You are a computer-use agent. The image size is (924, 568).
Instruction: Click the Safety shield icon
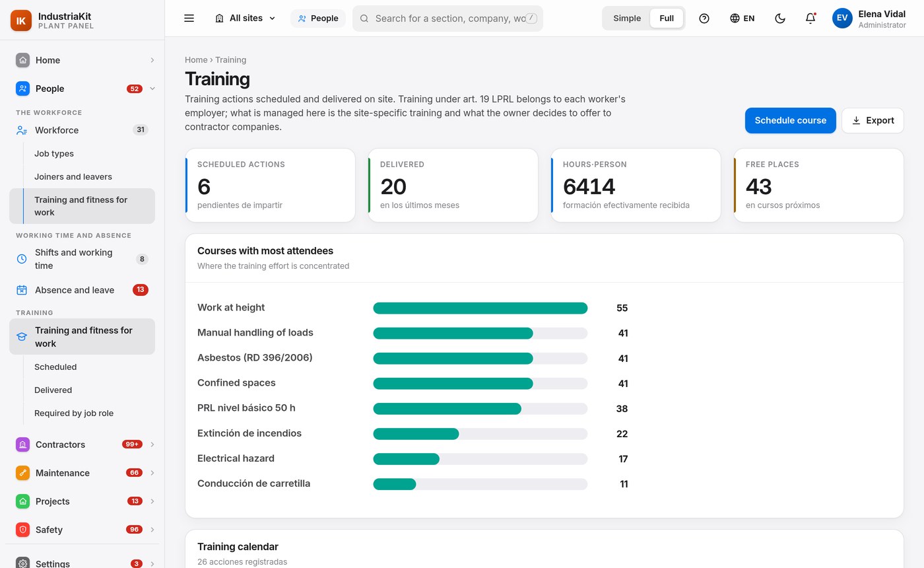(x=22, y=530)
